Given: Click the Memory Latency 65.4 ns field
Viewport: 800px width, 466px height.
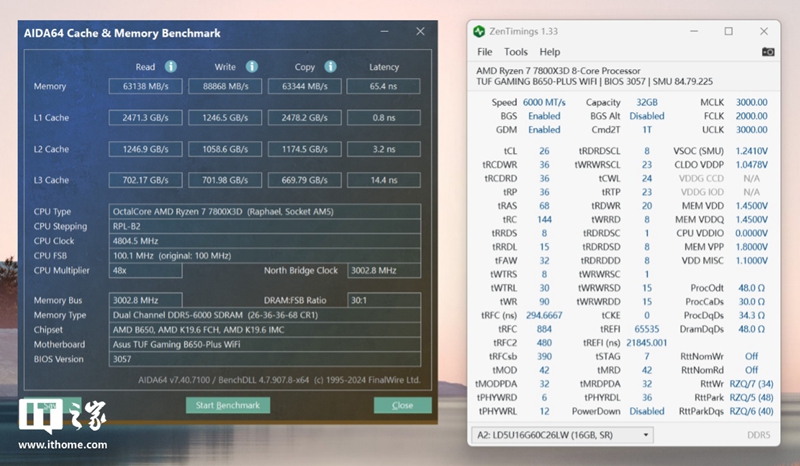Looking at the screenshot, I should coord(385,86).
